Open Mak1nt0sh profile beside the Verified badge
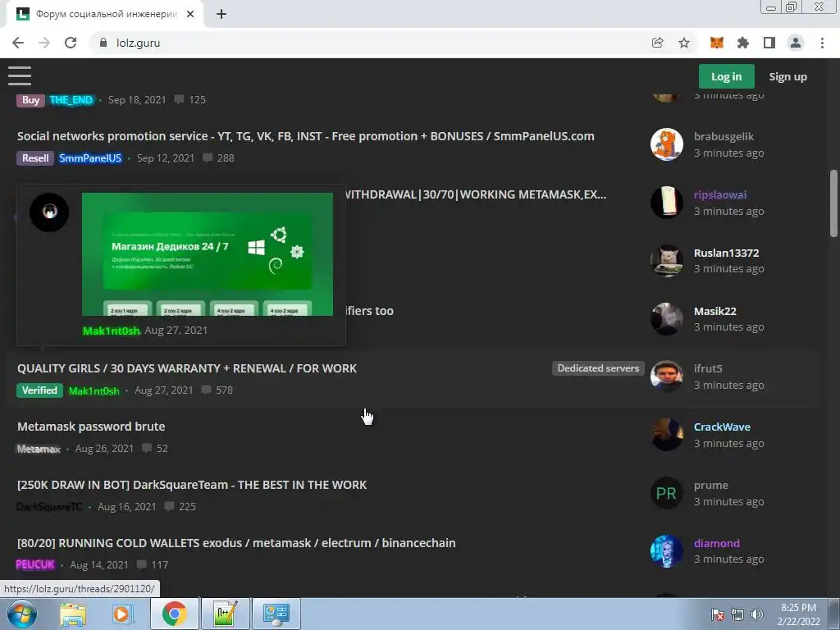 pos(94,390)
